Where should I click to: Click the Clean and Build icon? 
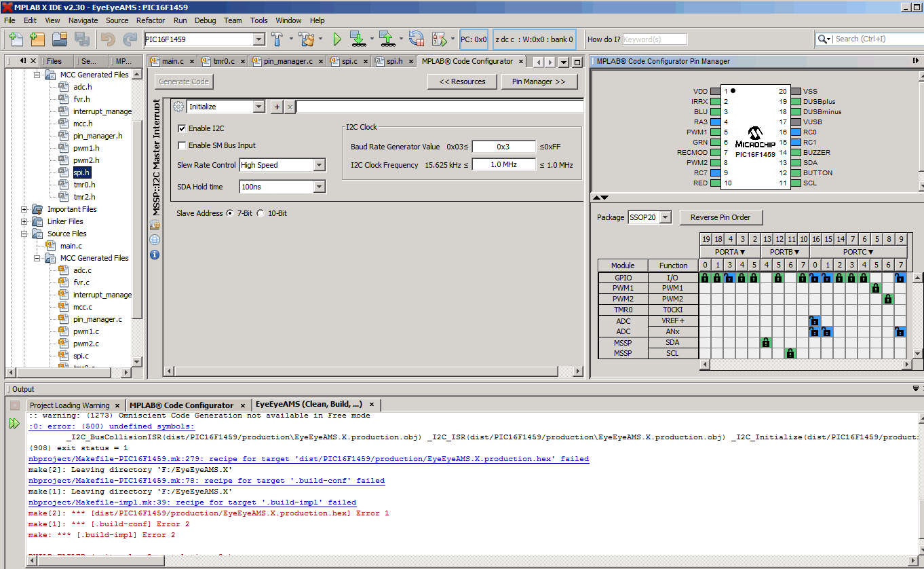click(307, 39)
